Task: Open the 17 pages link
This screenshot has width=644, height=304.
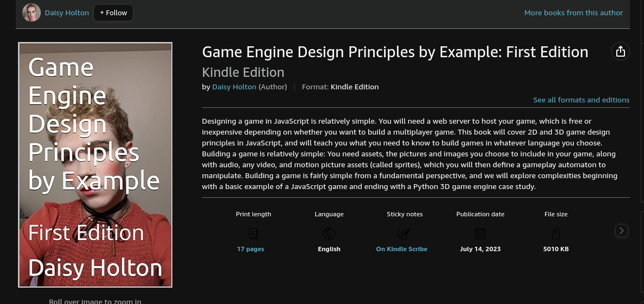Action: pyautogui.click(x=251, y=249)
